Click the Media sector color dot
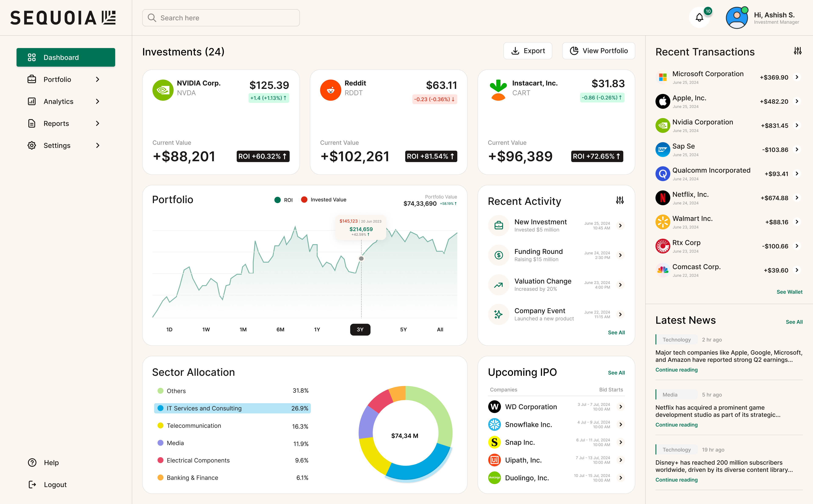 tap(160, 443)
